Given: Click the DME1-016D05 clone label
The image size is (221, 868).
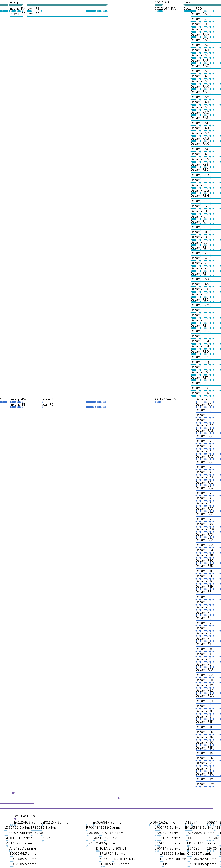Looking at the screenshot, I should point(25,816).
